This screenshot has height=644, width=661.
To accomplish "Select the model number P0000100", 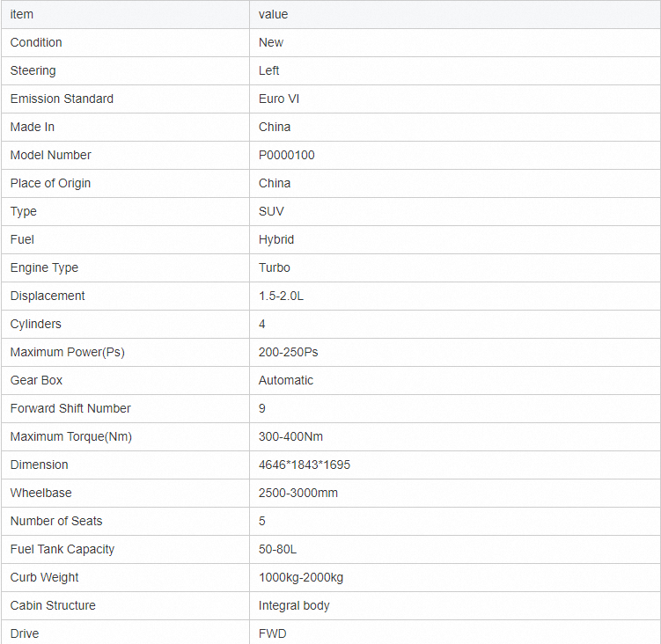I will tap(286, 155).
